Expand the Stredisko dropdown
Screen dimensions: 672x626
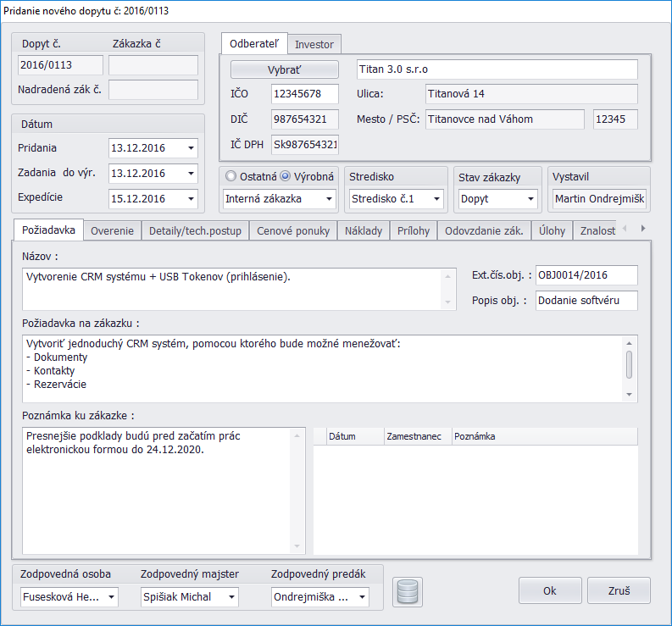click(436, 199)
